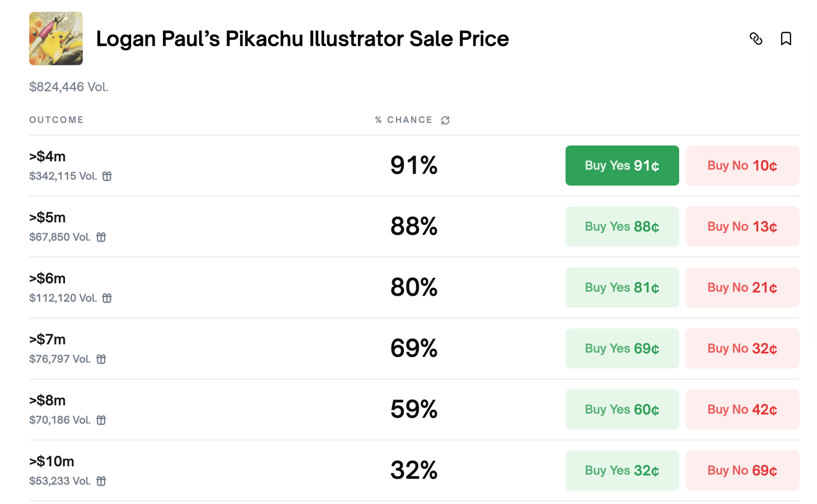This screenshot has width=817, height=504.
Task: Buy No at 10¢ for >$4m
Action: [x=742, y=165]
